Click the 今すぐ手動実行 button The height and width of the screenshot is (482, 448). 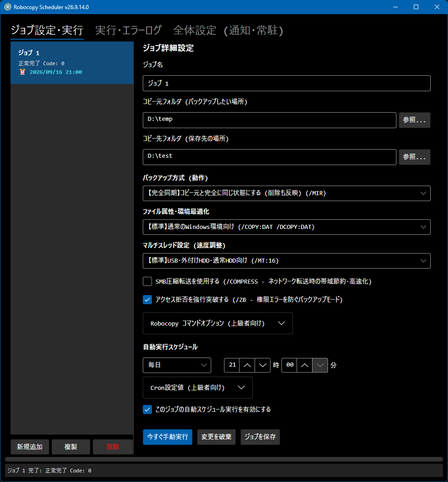tap(167, 437)
